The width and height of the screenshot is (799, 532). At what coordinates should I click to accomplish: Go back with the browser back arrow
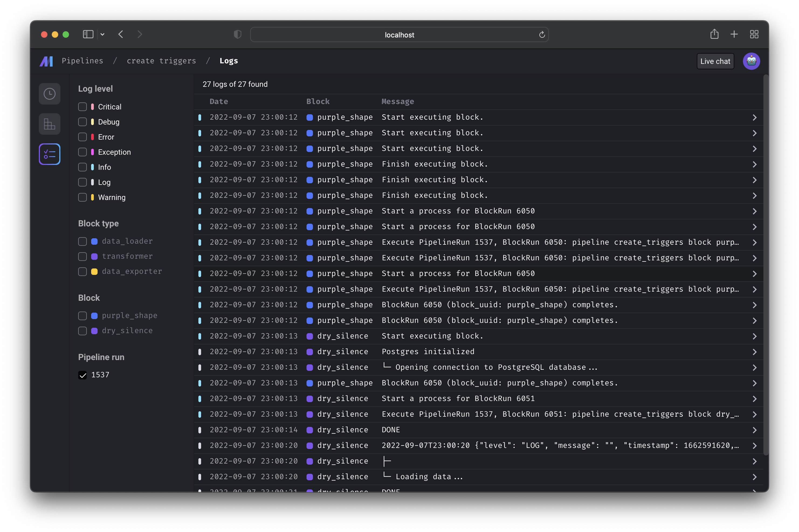coord(121,34)
